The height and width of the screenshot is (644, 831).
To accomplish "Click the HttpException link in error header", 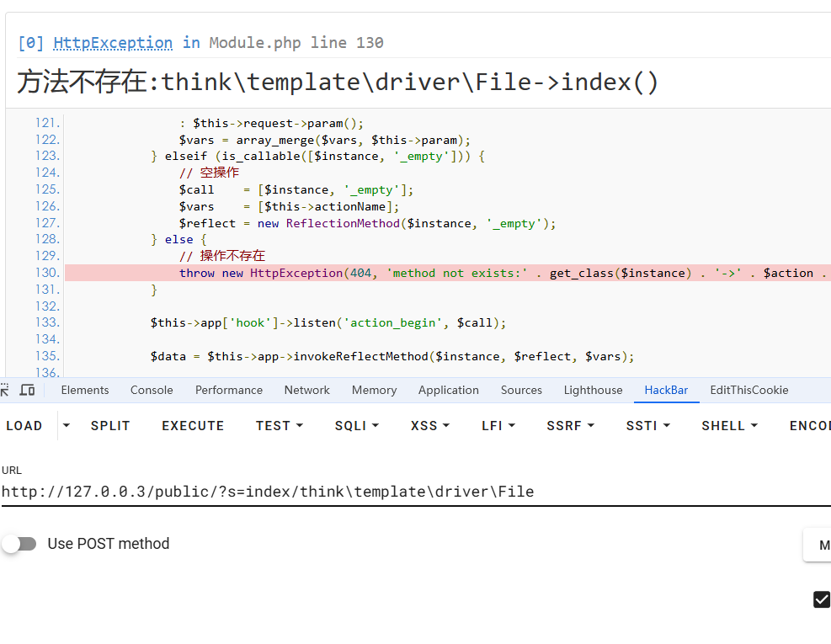I will 113,43.
